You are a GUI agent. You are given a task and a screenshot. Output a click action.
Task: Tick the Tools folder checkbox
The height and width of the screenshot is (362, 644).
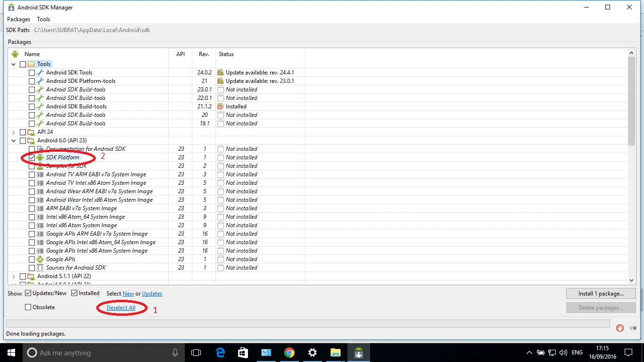pyautogui.click(x=23, y=64)
